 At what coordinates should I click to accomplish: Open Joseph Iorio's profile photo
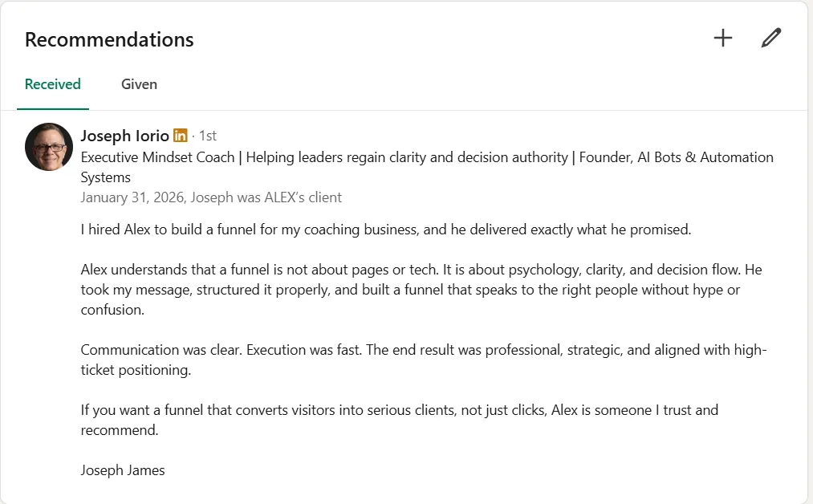click(49, 147)
